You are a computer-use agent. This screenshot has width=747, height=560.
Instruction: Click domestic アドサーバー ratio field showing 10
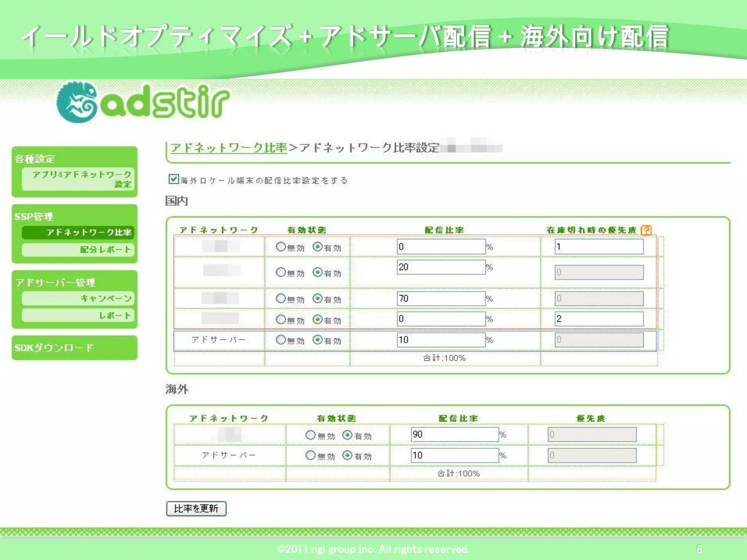point(441,340)
